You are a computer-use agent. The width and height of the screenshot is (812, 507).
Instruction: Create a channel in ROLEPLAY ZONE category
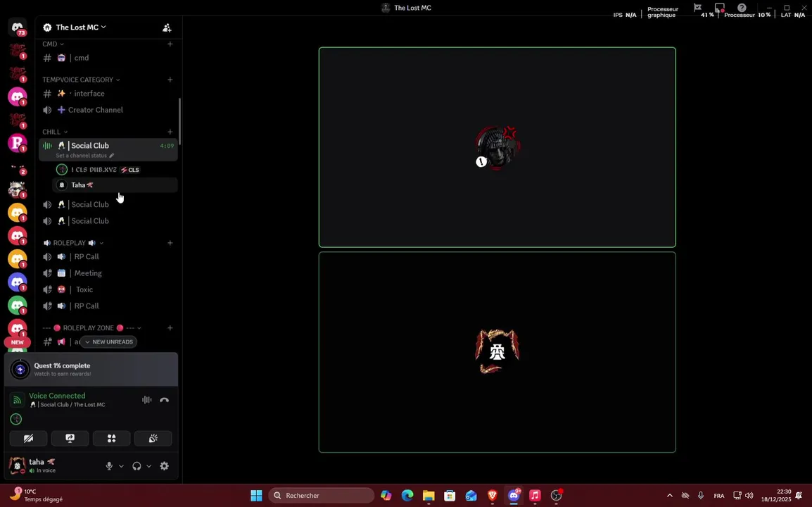pos(170,327)
